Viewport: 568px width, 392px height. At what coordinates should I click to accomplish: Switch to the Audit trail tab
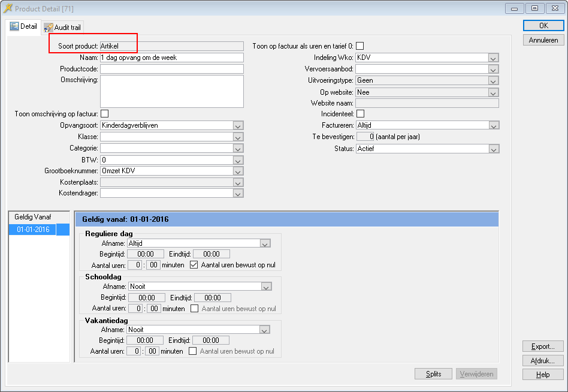tap(63, 28)
